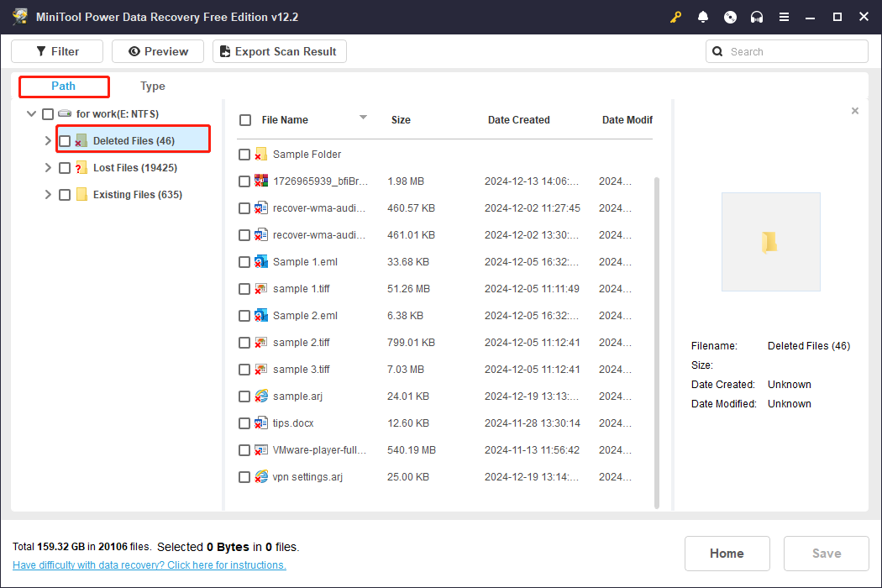The width and height of the screenshot is (882, 588).
Task: Expand the Lost Files node
Action: pyautogui.click(x=48, y=168)
